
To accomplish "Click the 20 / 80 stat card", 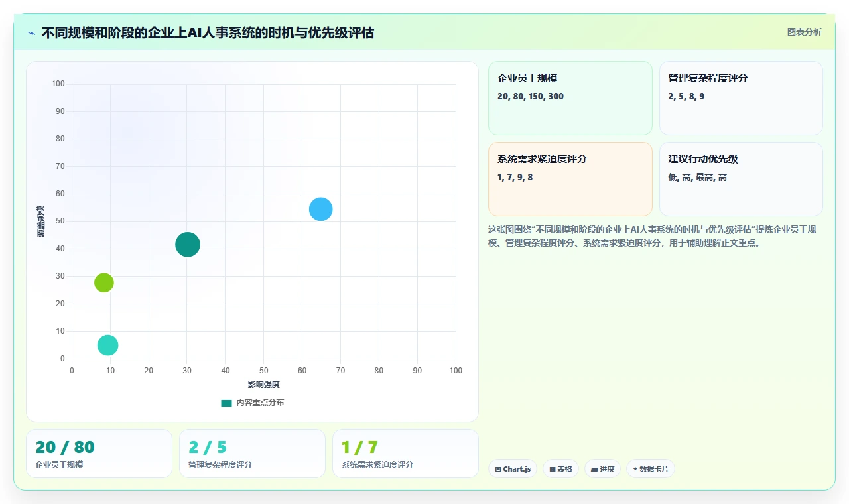I will (x=99, y=454).
